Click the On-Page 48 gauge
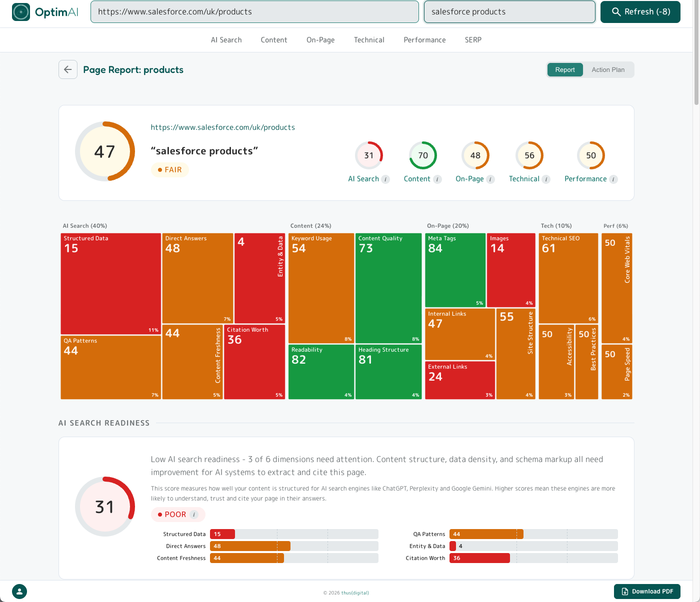 pyautogui.click(x=475, y=155)
